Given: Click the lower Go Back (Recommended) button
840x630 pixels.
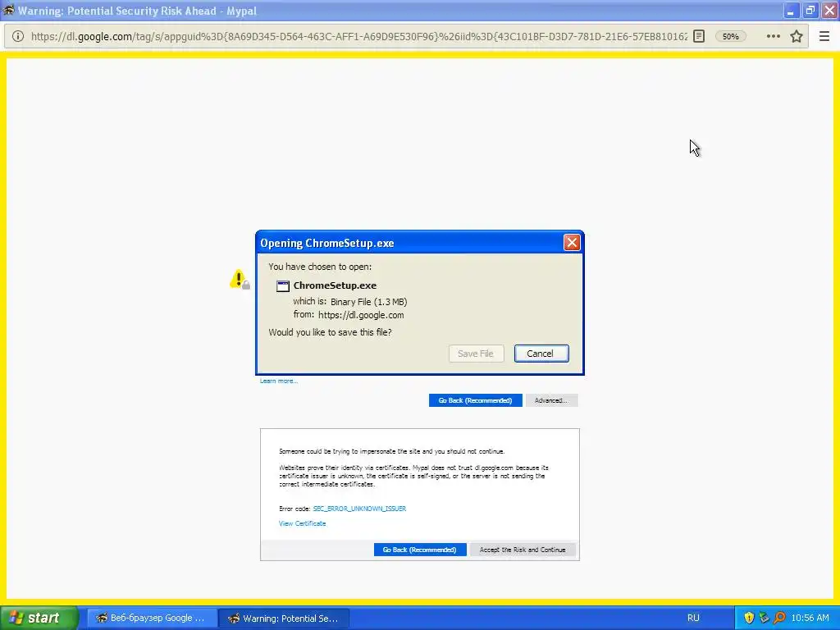Looking at the screenshot, I should coord(420,550).
